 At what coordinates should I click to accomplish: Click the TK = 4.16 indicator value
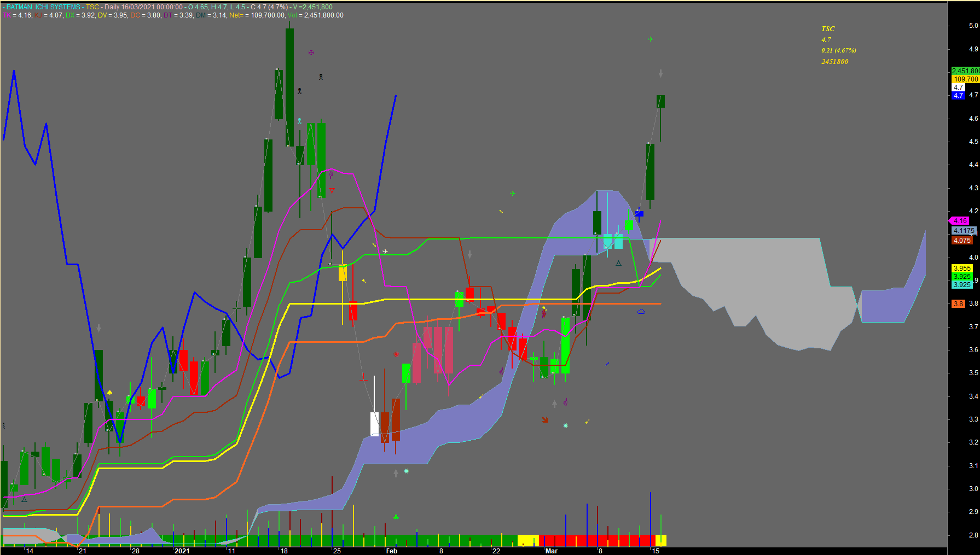18,15
